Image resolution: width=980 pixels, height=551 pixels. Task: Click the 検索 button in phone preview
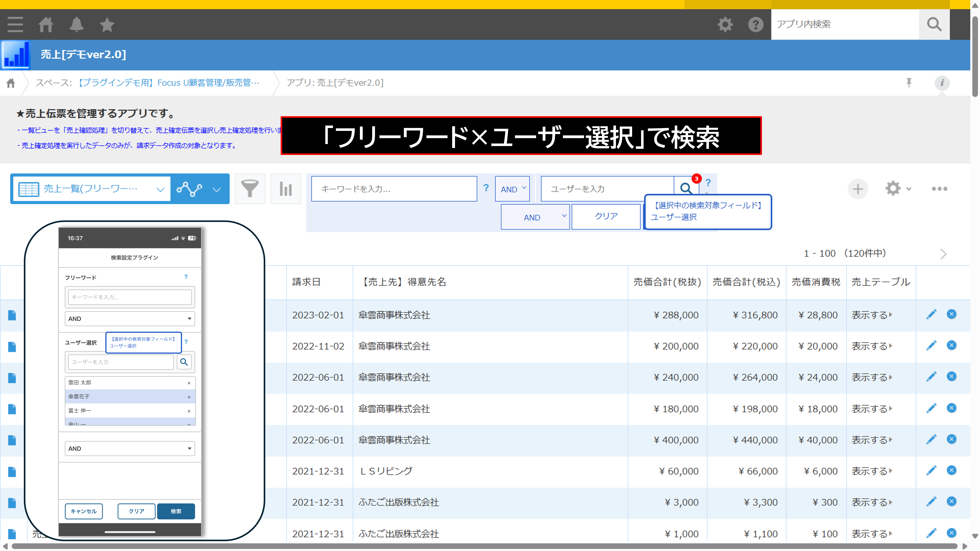click(x=176, y=511)
